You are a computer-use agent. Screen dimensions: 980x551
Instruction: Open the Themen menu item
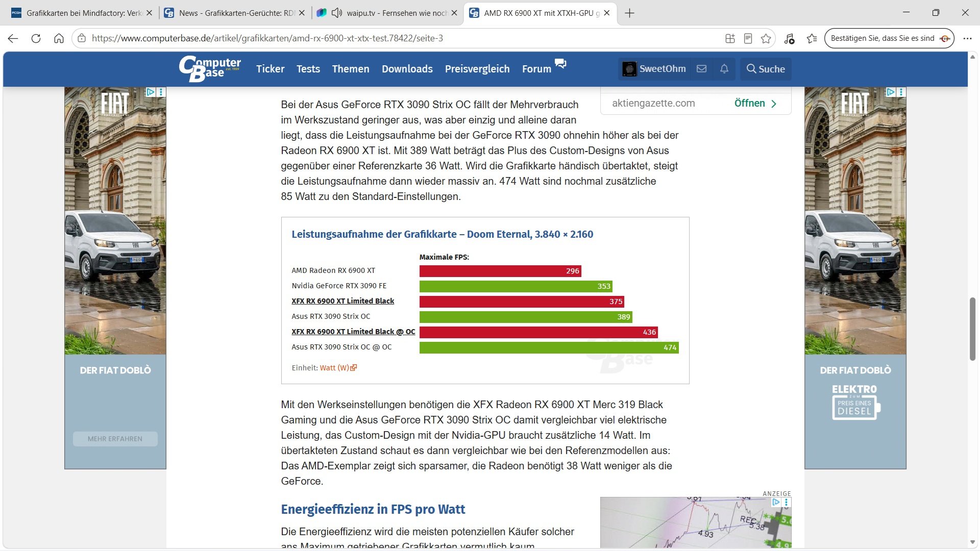(x=351, y=69)
